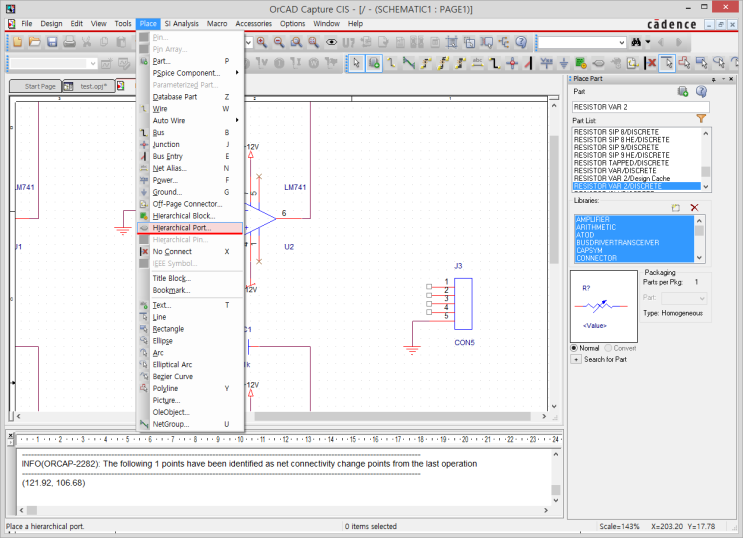This screenshot has height=538, width=743.
Task: Click the Zoom to Area magnifier icon
Action: 296,43
